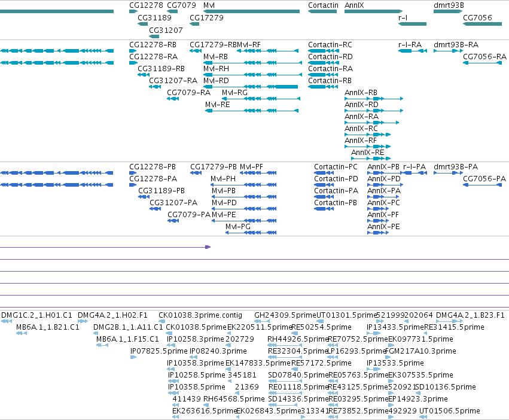Select protein Mvl-PH
The image size is (509, 420).
(243, 185)
